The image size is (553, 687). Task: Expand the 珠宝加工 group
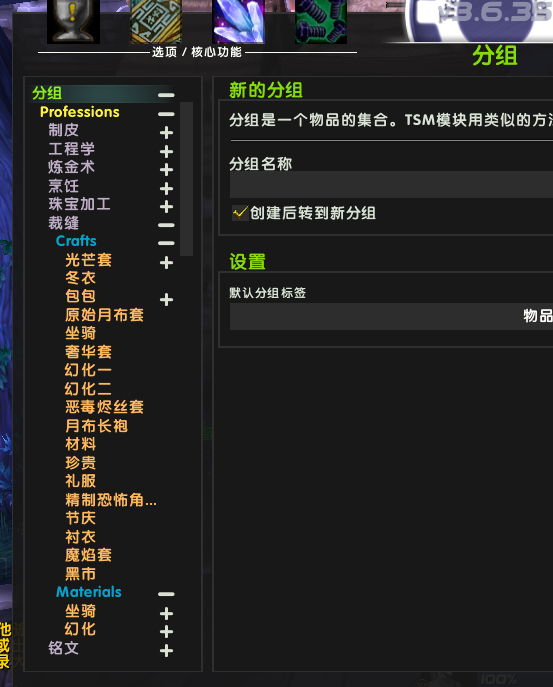166,206
